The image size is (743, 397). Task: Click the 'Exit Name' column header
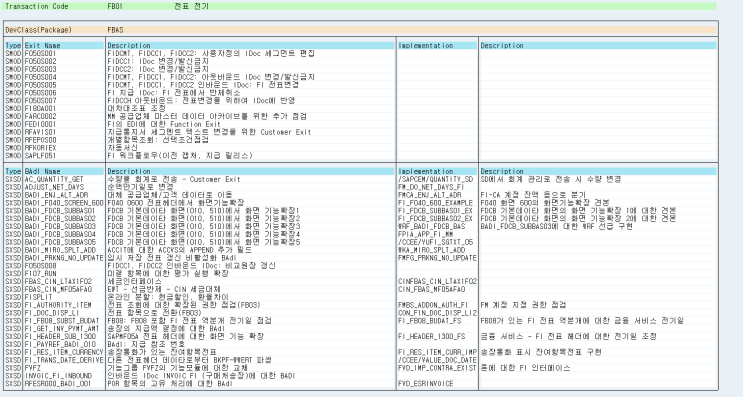[42, 45]
